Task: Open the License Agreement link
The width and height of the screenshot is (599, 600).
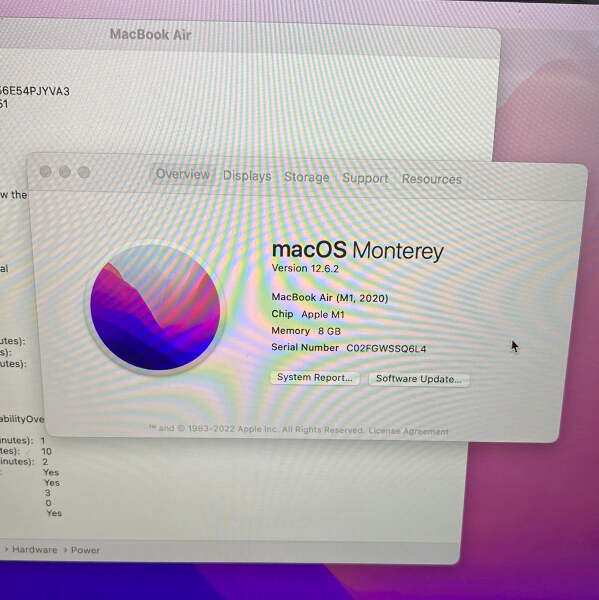Action: click(x=408, y=431)
